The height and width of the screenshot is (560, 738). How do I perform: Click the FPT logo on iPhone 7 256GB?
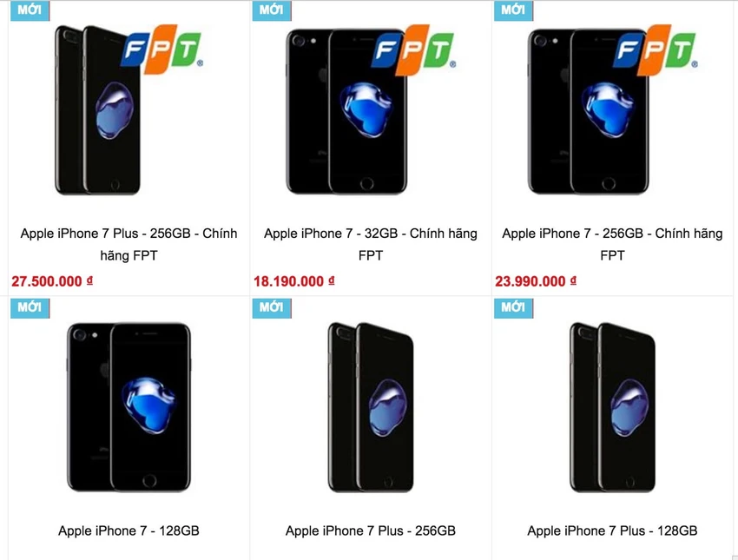pos(656,49)
